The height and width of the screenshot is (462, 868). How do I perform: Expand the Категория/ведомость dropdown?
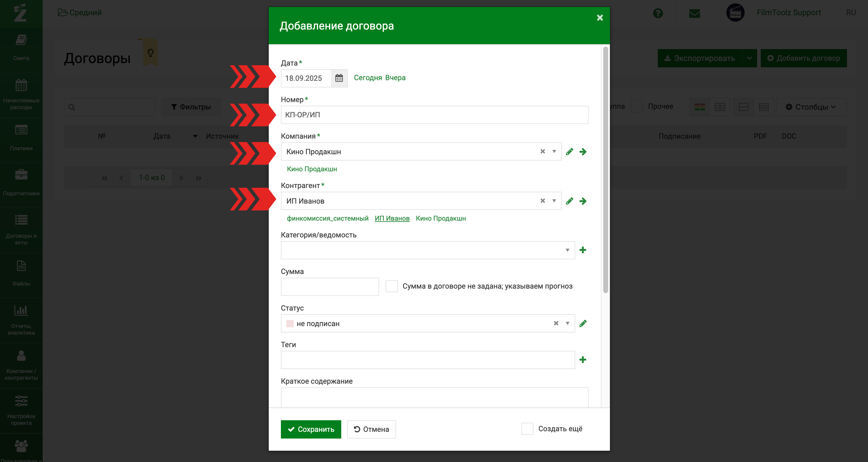tap(567, 250)
